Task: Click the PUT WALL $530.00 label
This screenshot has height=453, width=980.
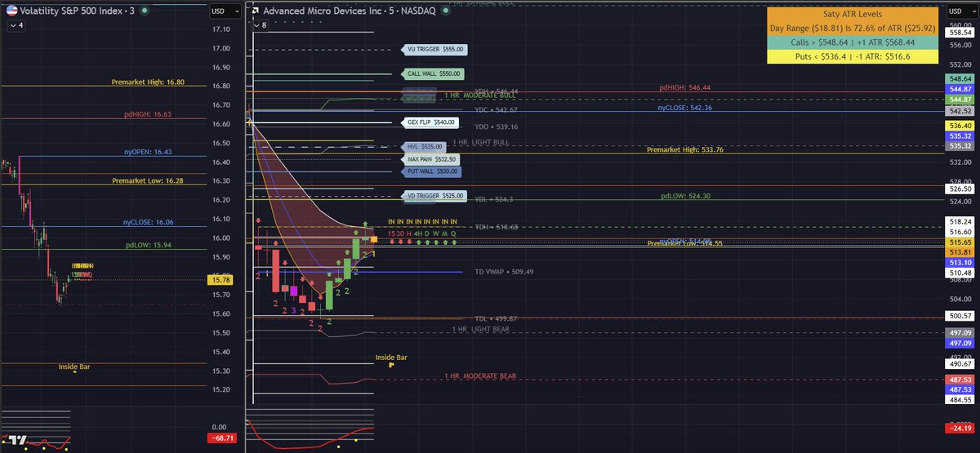Action: [x=433, y=172]
